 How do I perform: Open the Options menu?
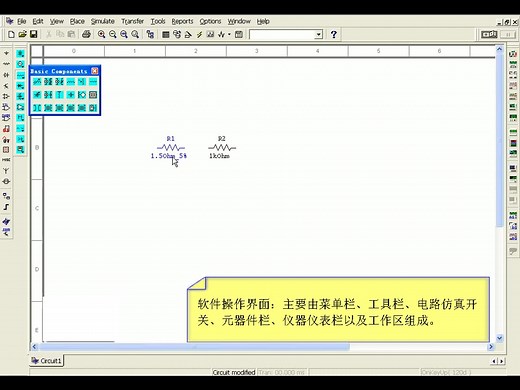[x=210, y=21]
